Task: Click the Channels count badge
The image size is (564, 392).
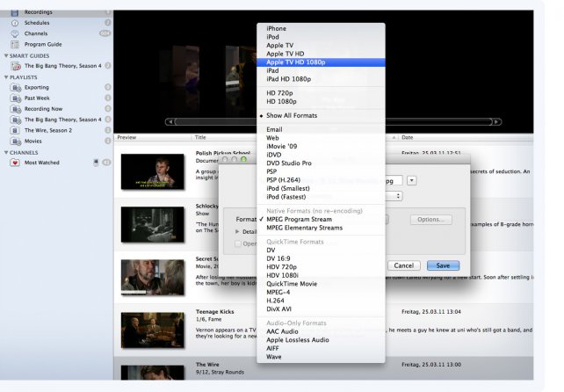Action: [105, 33]
